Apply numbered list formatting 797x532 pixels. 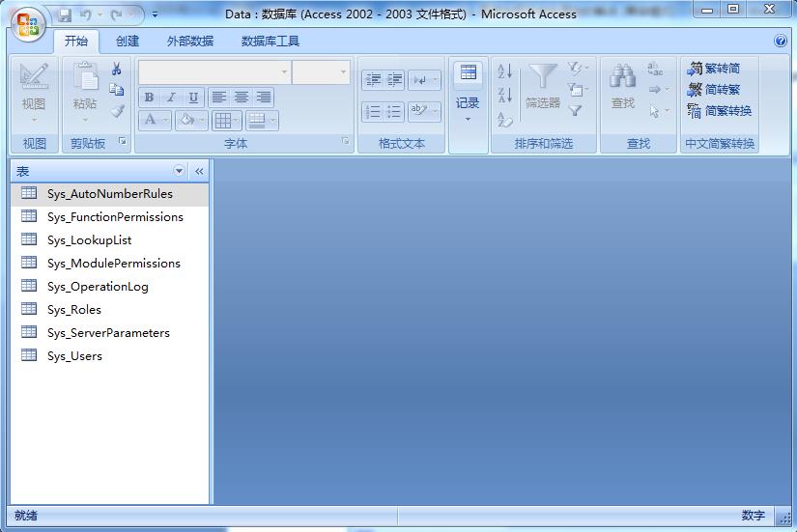(x=373, y=112)
